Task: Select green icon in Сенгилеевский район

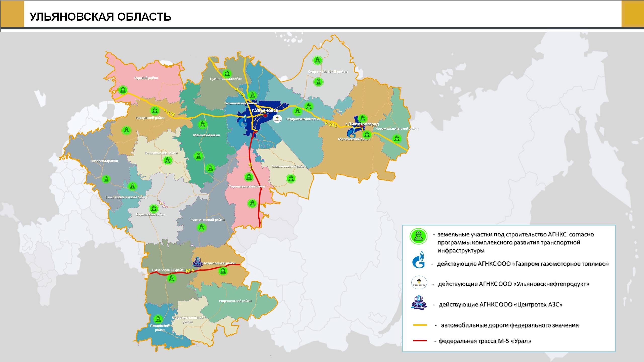Action: [291, 179]
